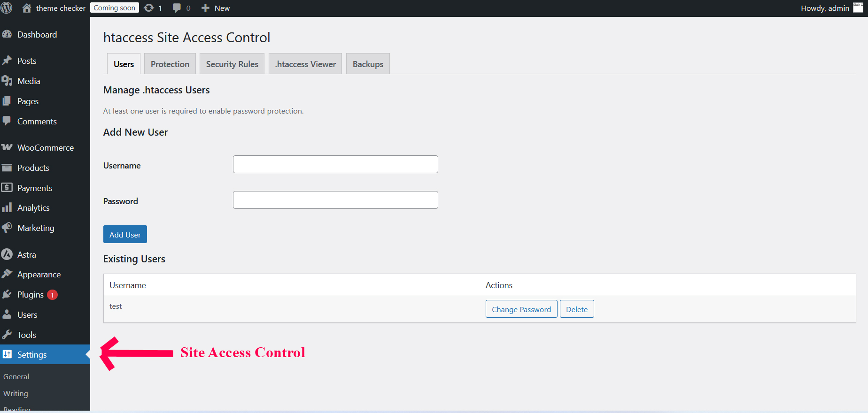The image size is (868, 413).
Task: Click the Analytics bar chart icon
Action: click(7, 207)
